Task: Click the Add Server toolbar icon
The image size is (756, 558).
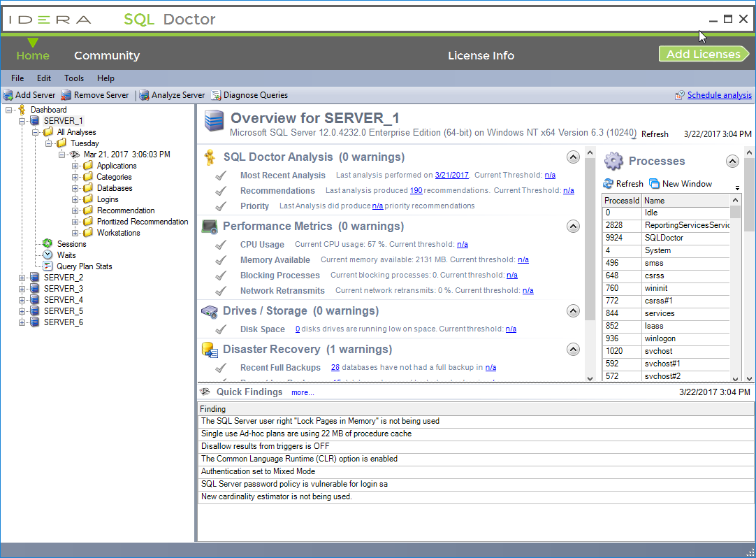Action: coord(8,95)
